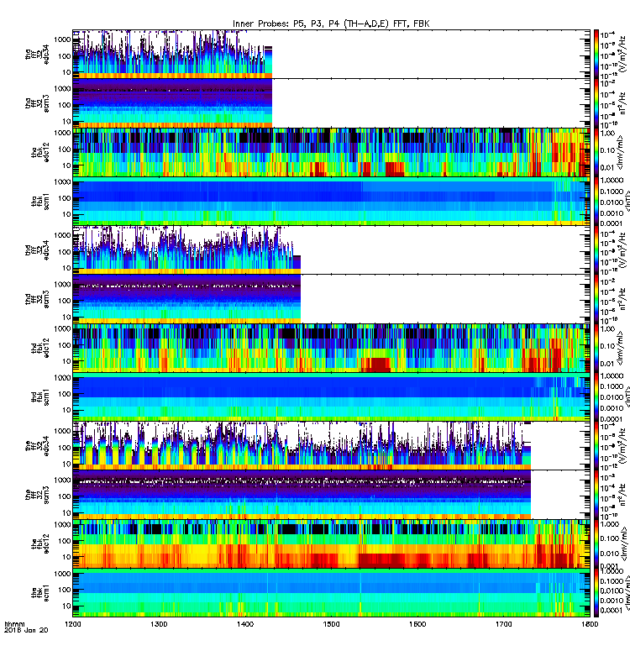Click the '2018 Jan 20' date label
This screenshot has width=630, height=672.
click(26, 630)
